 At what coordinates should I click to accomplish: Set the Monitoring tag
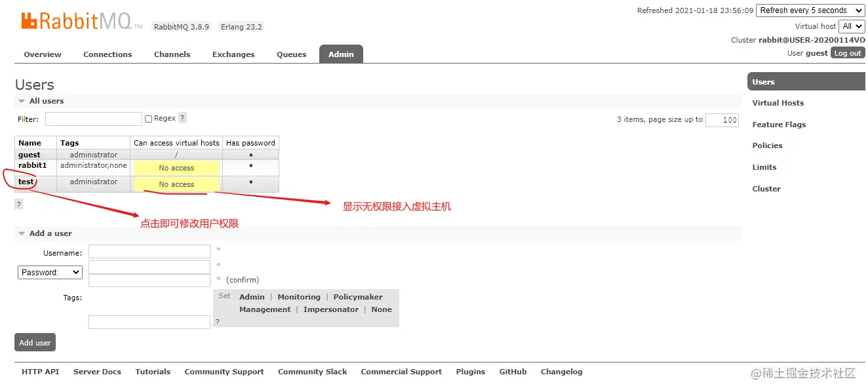pos(299,297)
